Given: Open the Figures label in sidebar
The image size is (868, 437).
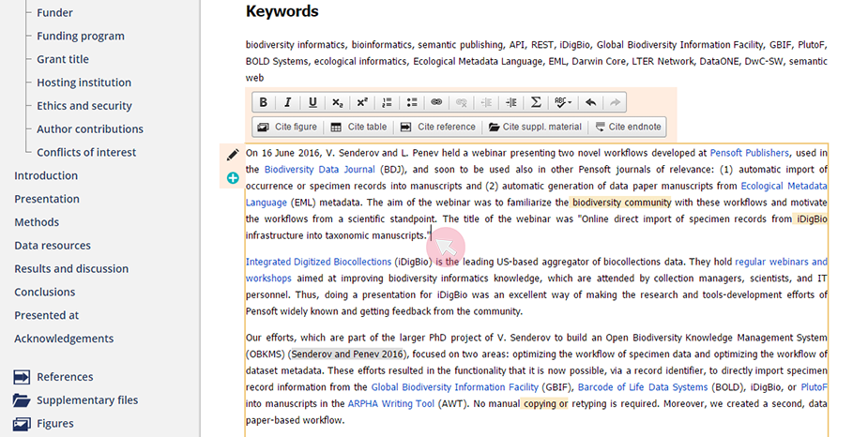Looking at the screenshot, I should point(55,424).
